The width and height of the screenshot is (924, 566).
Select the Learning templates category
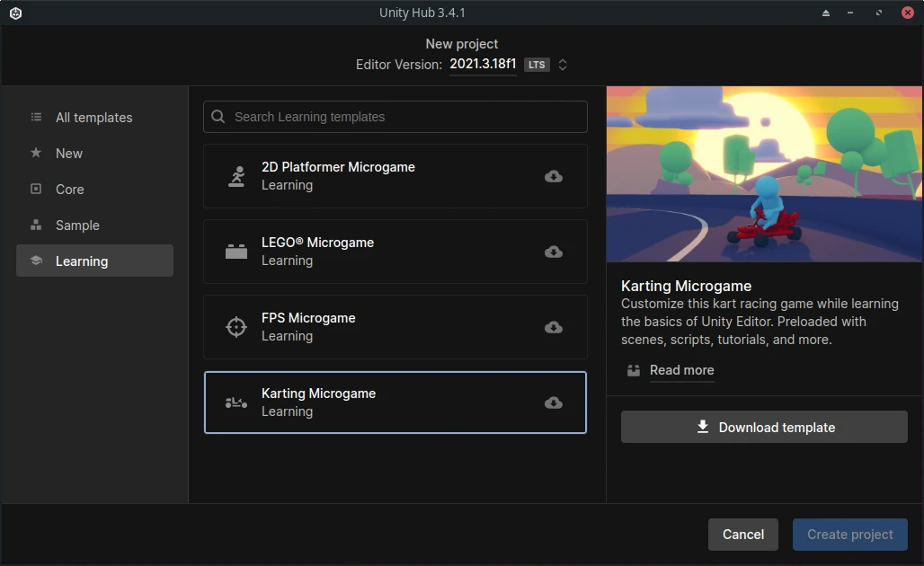(95, 261)
